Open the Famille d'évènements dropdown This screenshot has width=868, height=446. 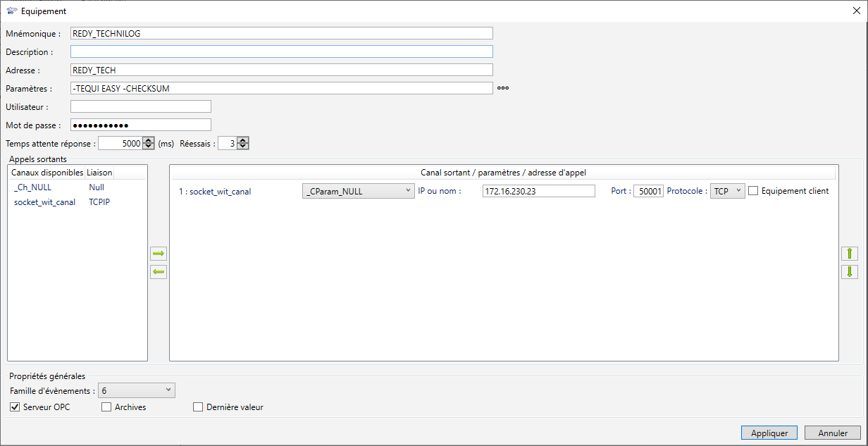[136, 390]
